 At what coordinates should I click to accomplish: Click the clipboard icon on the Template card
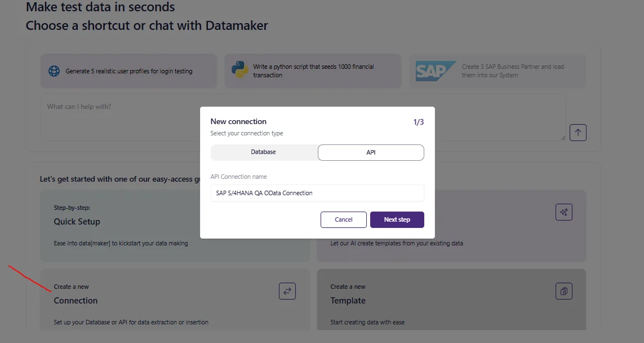pyautogui.click(x=564, y=291)
